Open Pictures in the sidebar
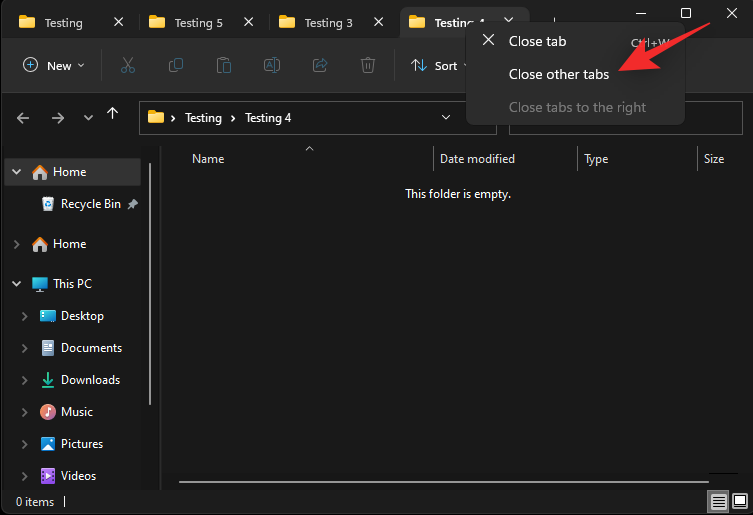Screen dimensions: 753x515 tap(72, 444)
